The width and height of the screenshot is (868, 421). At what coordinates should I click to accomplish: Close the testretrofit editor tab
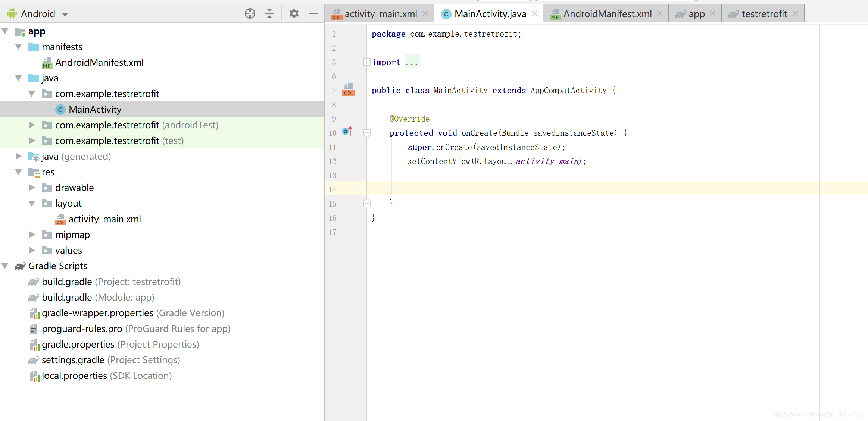[795, 14]
